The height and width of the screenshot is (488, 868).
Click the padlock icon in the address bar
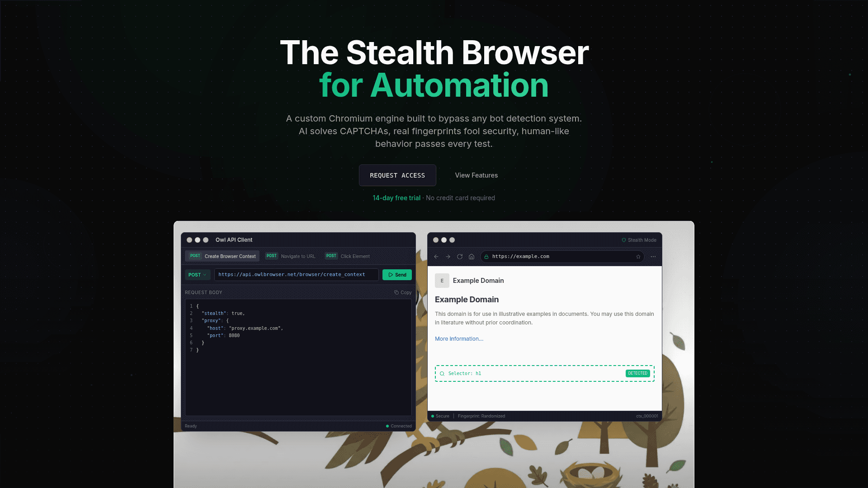486,257
